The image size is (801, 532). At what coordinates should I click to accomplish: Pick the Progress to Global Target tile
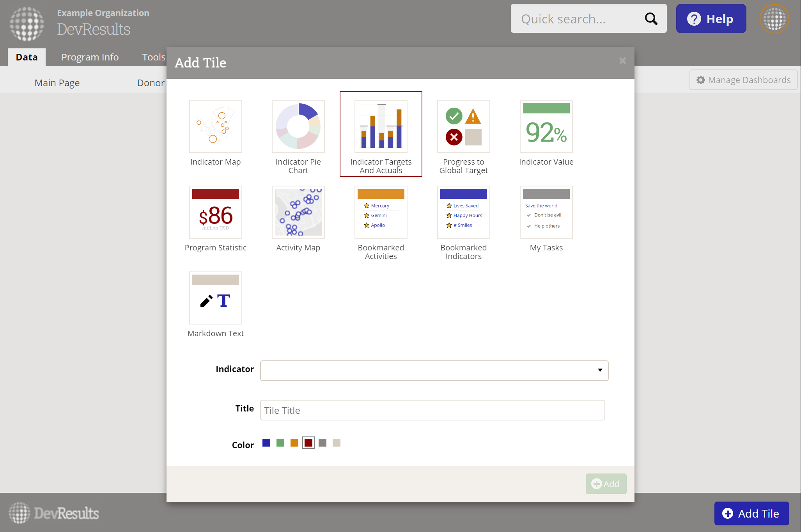tap(463, 126)
